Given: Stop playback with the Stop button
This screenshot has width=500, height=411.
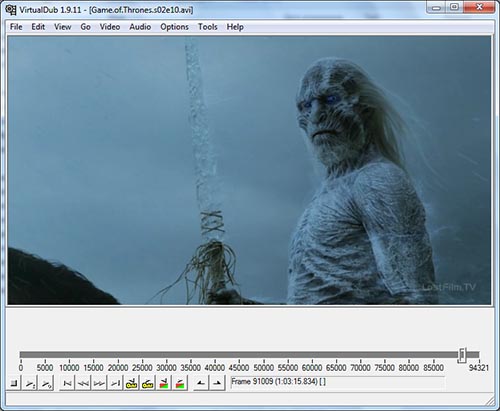Looking at the screenshot, I should coord(14,383).
